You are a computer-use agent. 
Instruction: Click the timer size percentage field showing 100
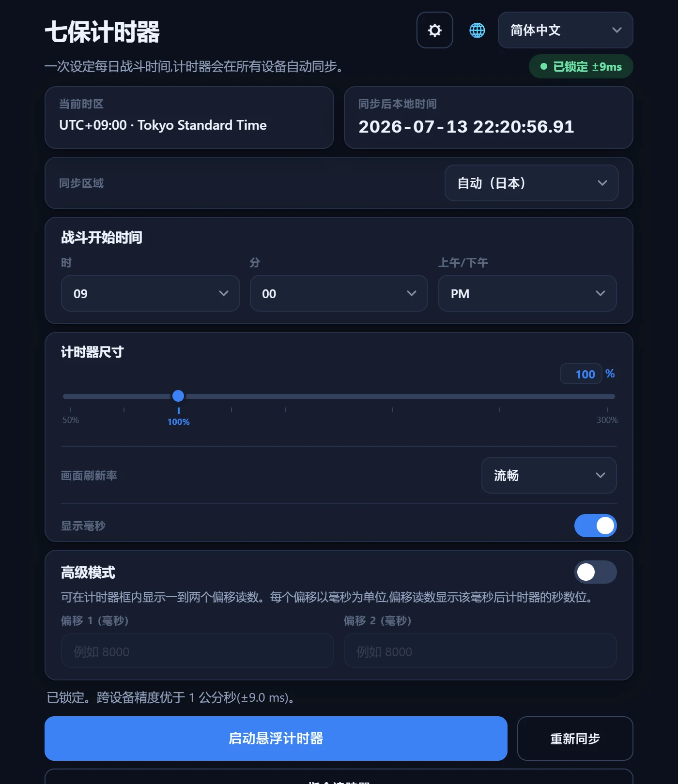pyautogui.click(x=581, y=374)
